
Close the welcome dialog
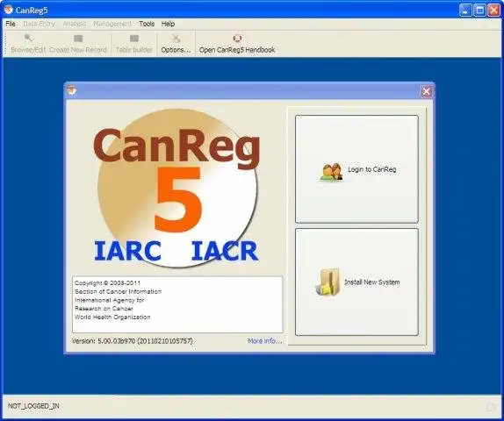click(x=427, y=91)
